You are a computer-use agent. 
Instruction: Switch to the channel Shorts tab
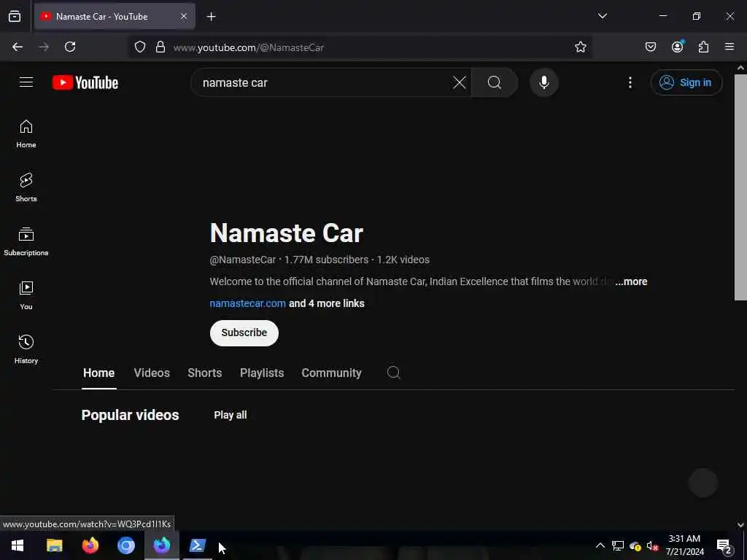pyautogui.click(x=204, y=373)
